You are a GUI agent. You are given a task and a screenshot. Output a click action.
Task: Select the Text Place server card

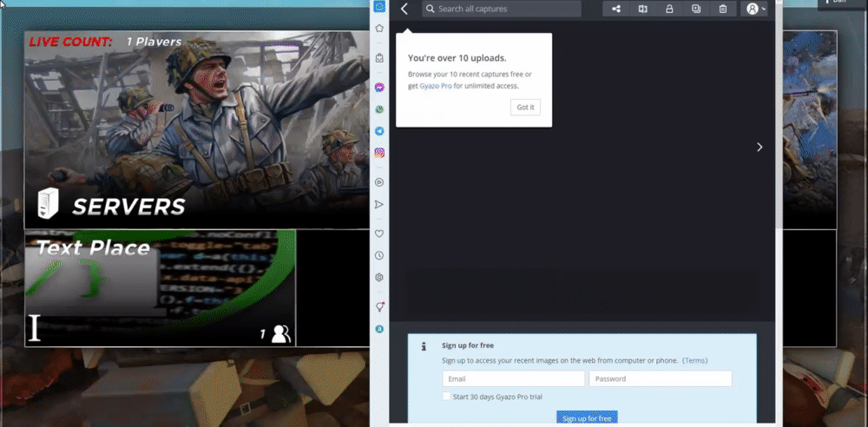(160, 288)
